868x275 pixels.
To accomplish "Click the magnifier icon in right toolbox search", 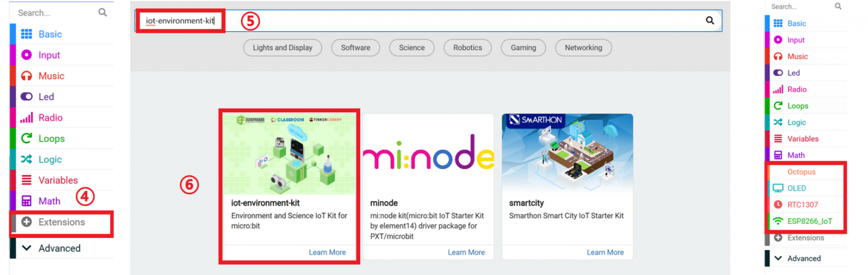I will (x=838, y=7).
